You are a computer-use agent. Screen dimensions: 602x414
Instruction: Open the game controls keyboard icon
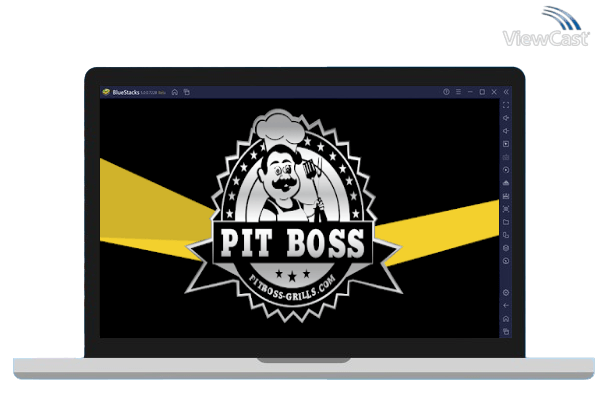pos(506,157)
